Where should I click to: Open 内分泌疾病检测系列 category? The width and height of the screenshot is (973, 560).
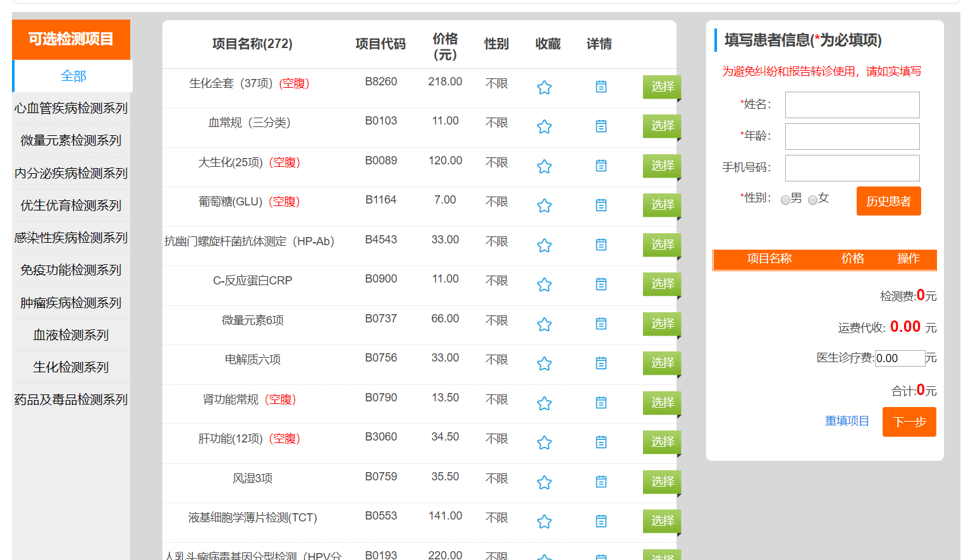[x=71, y=174]
